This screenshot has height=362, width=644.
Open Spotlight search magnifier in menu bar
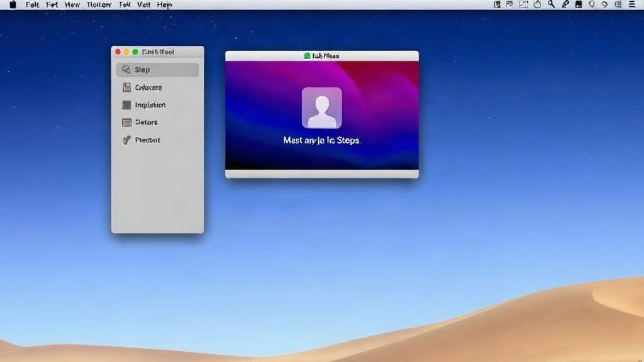[x=551, y=4]
